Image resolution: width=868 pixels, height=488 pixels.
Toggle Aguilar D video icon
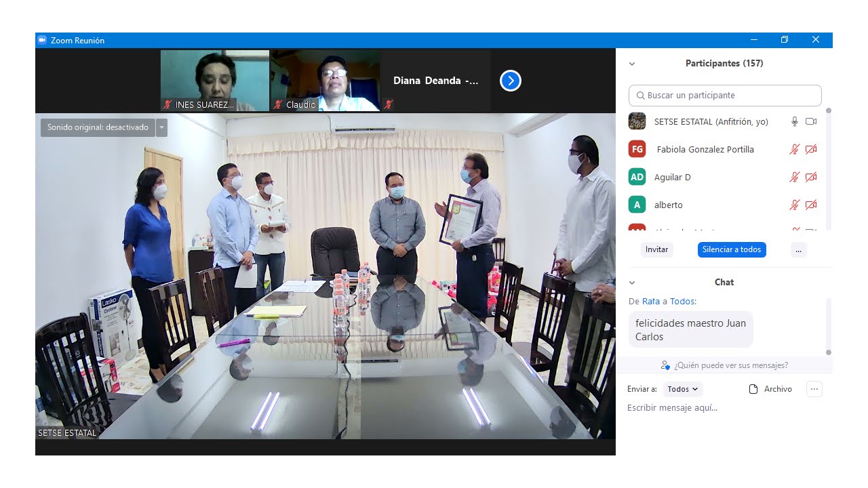click(x=811, y=177)
